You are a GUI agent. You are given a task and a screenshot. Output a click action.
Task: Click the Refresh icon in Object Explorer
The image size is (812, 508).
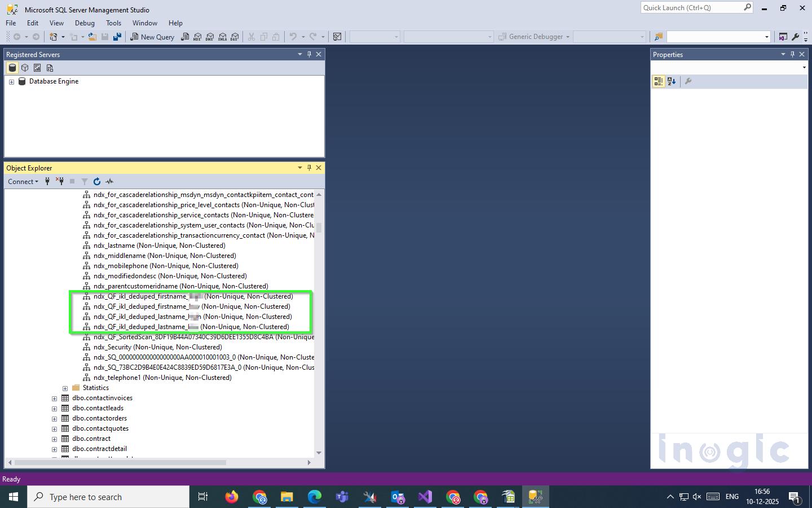[x=97, y=181]
